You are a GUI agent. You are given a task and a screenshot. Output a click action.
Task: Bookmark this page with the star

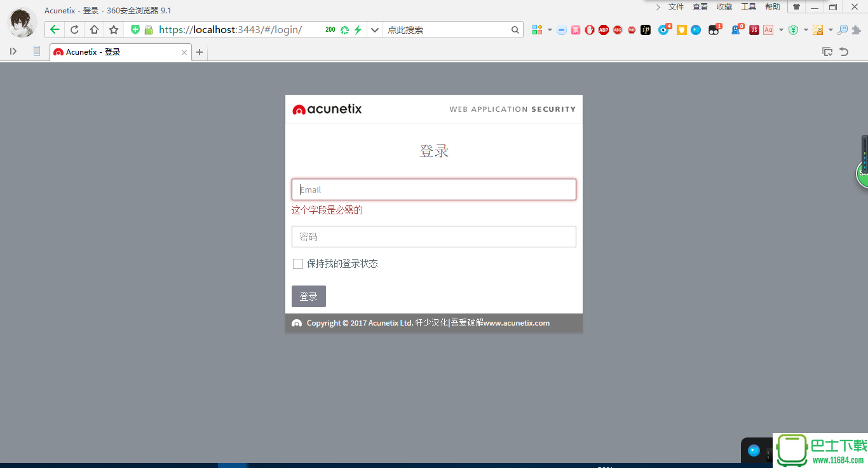[114, 29]
